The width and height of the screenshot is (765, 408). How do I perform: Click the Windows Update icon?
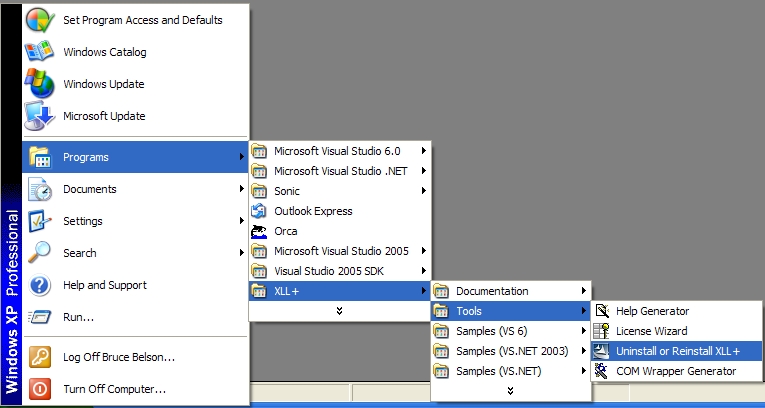40,84
